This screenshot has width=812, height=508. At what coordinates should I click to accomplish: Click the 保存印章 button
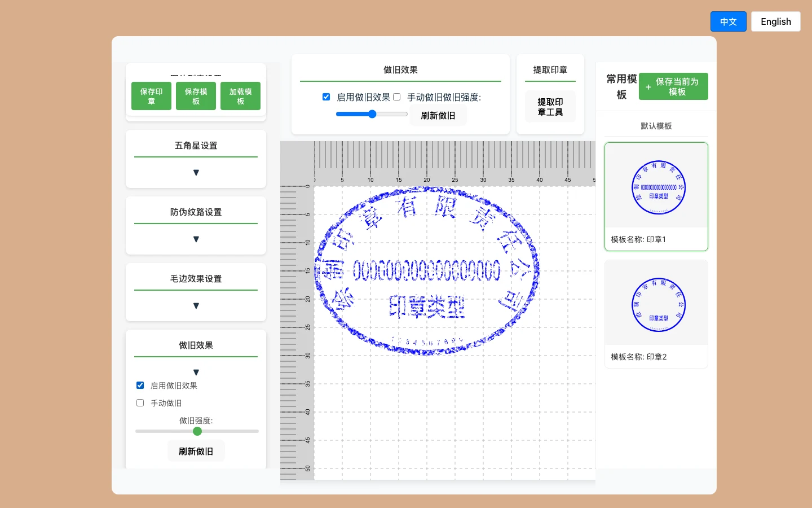pyautogui.click(x=151, y=96)
